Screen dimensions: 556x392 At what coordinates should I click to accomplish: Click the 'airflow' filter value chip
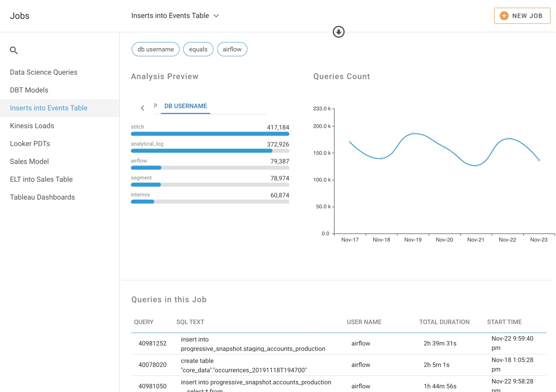pos(232,49)
